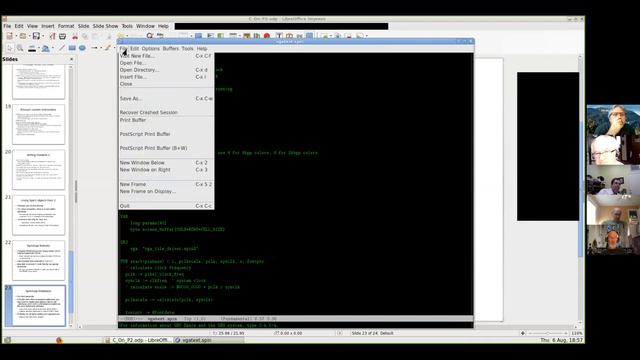Viewport: 640px width, 360px height.
Task: Choose New Window on Right entry
Action: pos(166,169)
